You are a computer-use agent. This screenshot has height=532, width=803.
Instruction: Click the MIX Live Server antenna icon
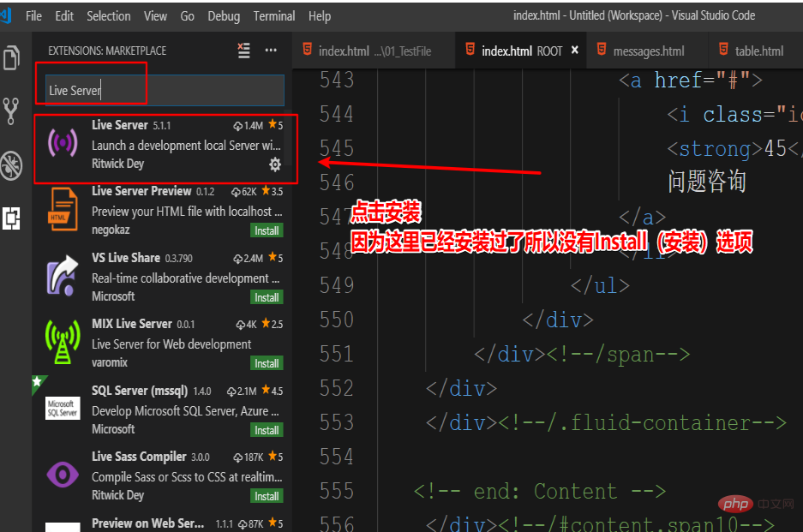tap(63, 342)
